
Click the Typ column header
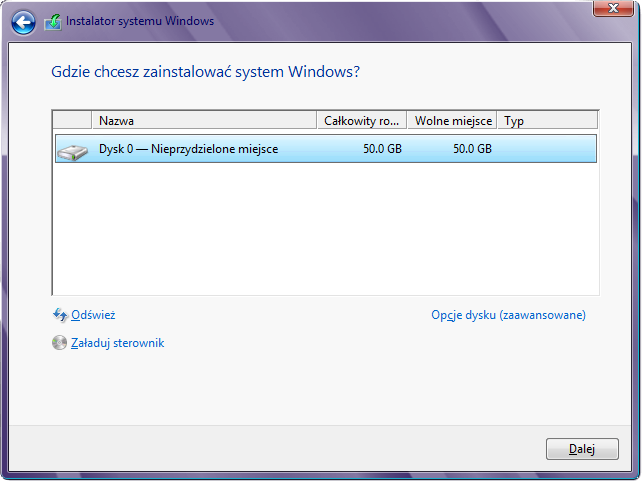click(547, 120)
